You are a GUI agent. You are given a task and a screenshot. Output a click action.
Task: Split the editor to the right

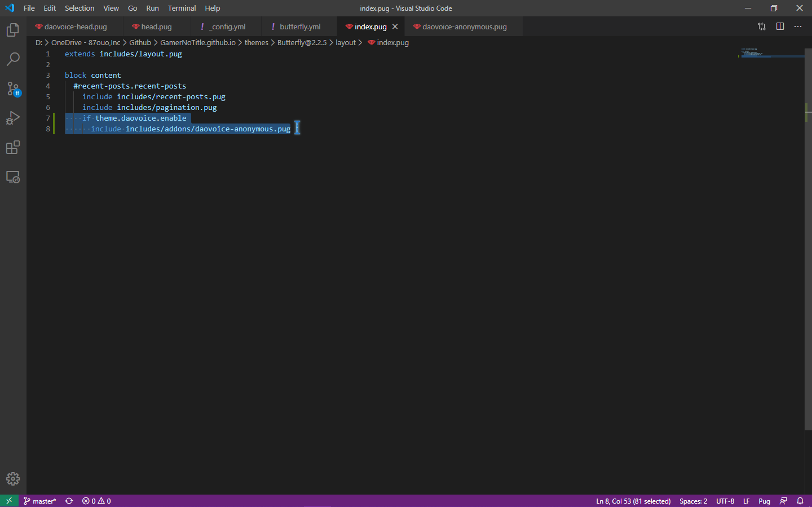(780, 27)
